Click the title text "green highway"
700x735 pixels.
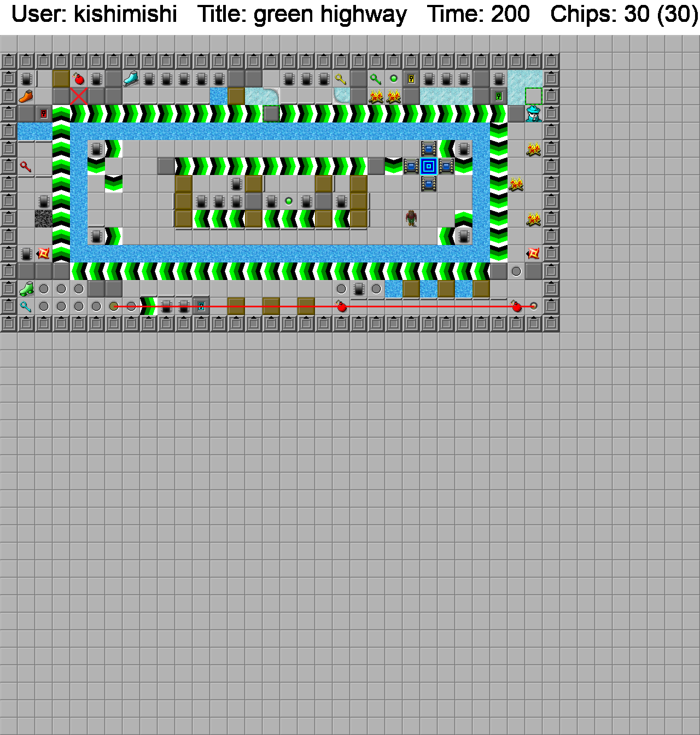pyautogui.click(x=302, y=14)
